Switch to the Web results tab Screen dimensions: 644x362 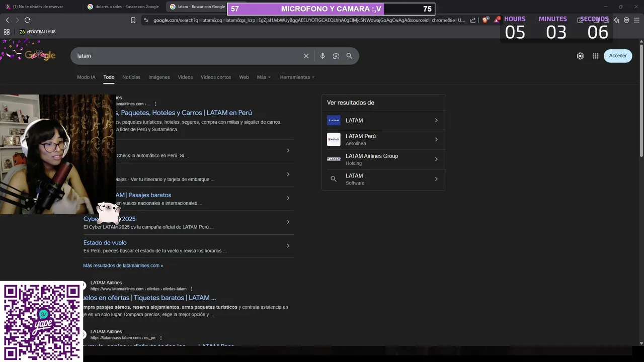(x=244, y=77)
